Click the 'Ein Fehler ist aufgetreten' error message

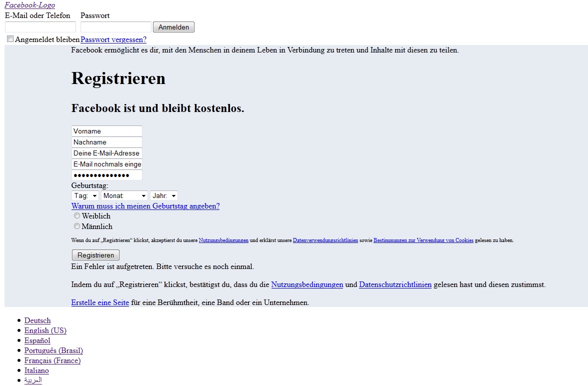163,266
